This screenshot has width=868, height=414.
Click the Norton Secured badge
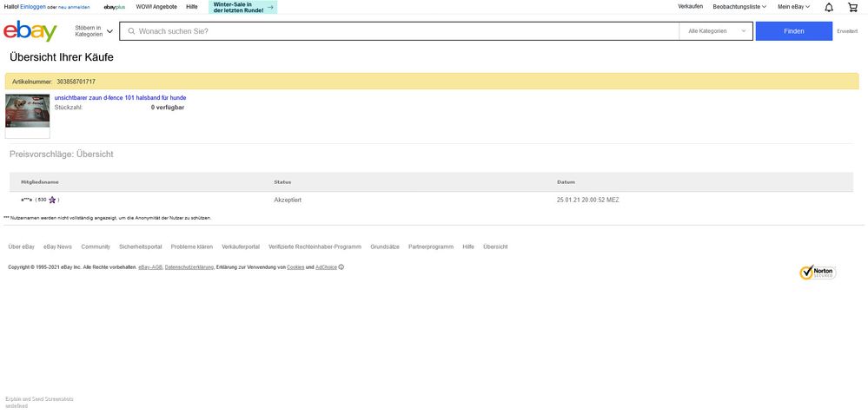(817, 273)
